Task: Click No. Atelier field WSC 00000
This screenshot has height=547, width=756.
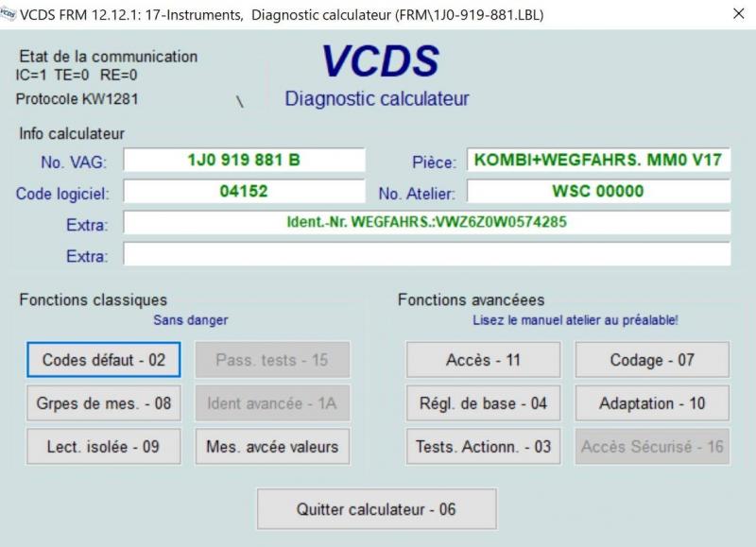Action: 598,192
